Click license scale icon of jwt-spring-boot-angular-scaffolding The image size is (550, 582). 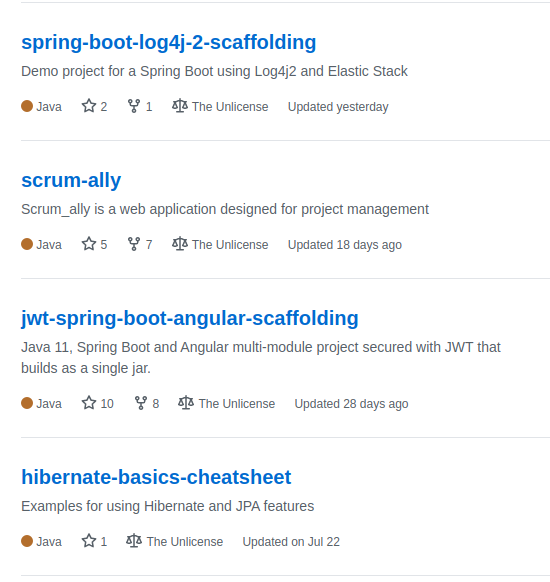pos(186,403)
